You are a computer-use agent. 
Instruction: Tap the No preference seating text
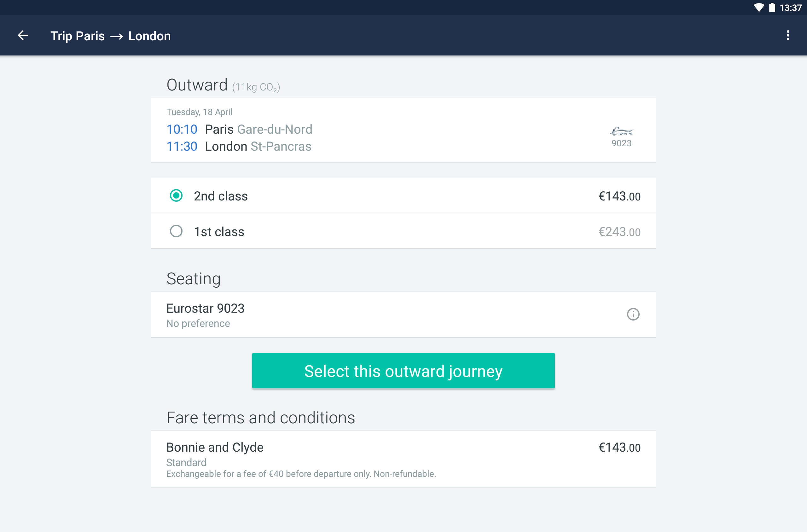click(198, 323)
